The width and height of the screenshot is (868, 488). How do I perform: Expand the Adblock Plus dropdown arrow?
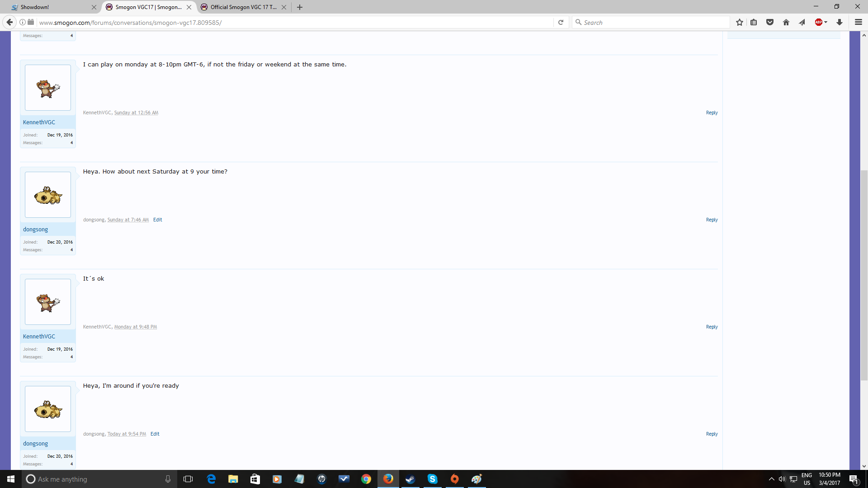[x=826, y=22]
